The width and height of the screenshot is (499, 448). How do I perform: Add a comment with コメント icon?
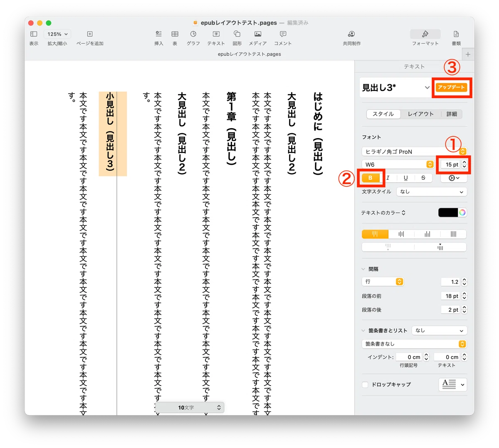click(x=283, y=34)
